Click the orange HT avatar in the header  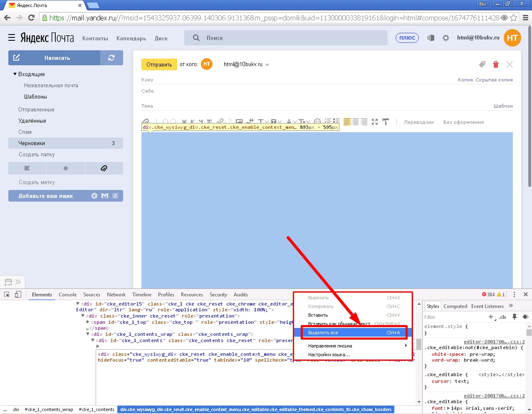(512, 38)
